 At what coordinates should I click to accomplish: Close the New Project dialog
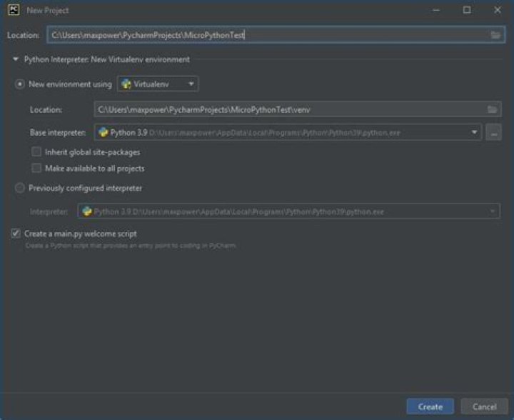[497, 10]
